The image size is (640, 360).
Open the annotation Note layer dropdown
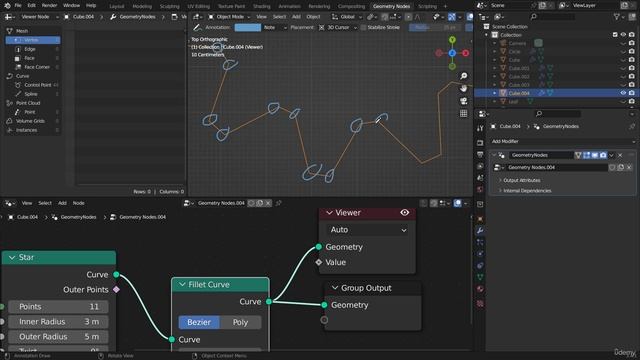275,27
